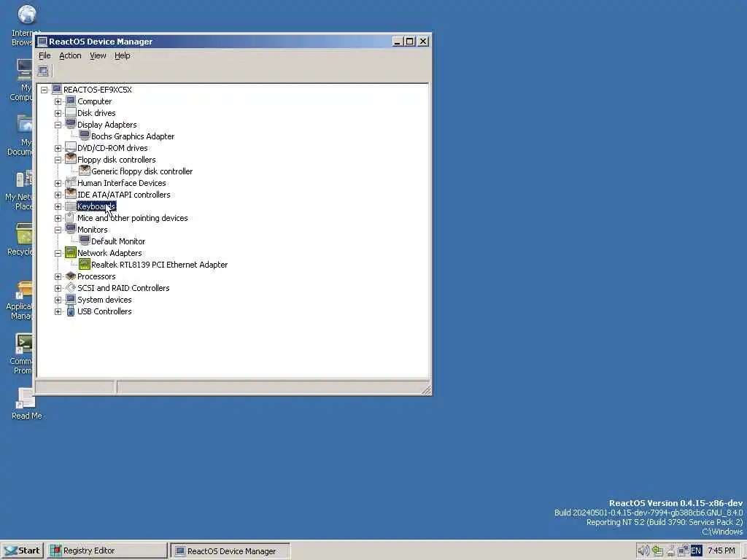Click the USB Controllers category icon

click(71, 311)
